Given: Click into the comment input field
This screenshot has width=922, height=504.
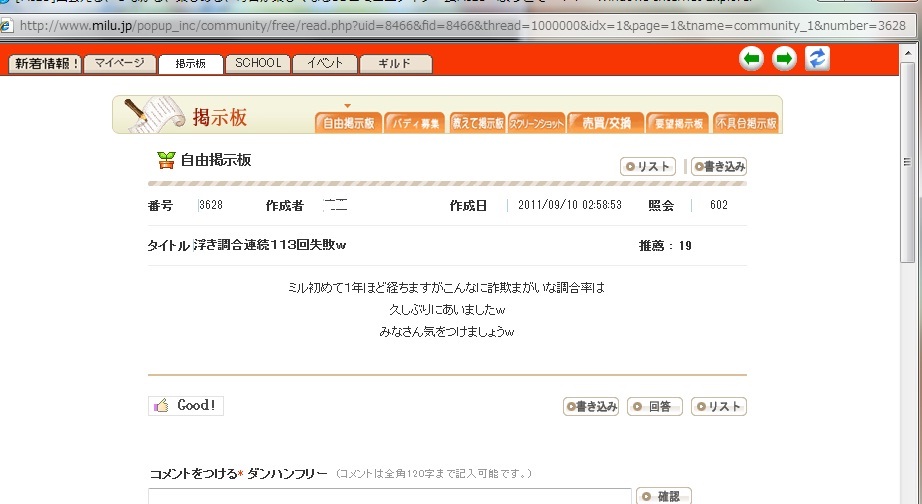Looking at the screenshot, I should click(x=390, y=496).
